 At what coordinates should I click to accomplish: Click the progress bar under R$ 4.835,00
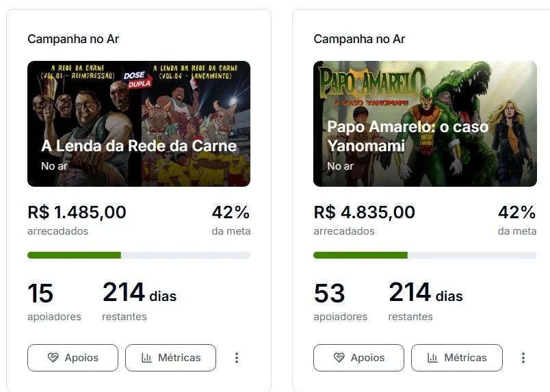[425, 255]
